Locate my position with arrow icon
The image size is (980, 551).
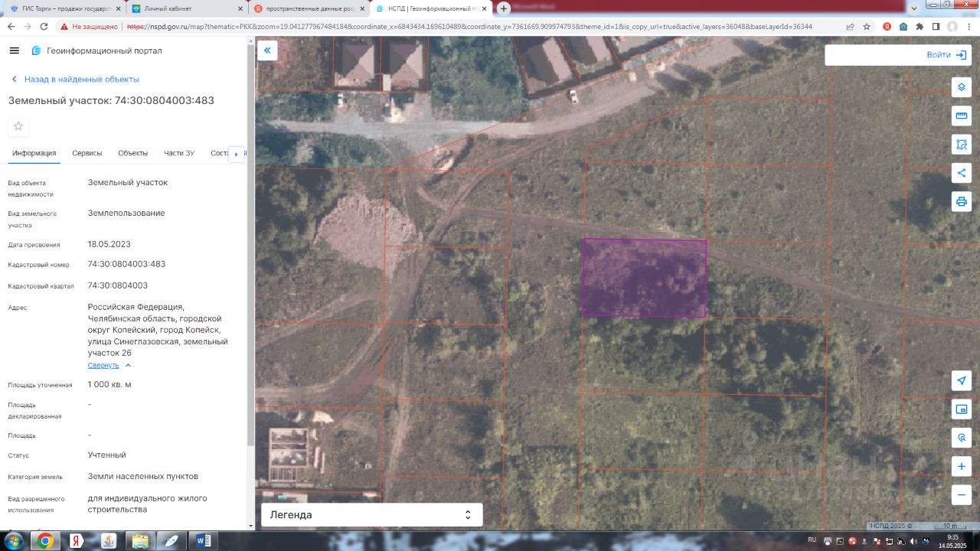[x=962, y=380]
